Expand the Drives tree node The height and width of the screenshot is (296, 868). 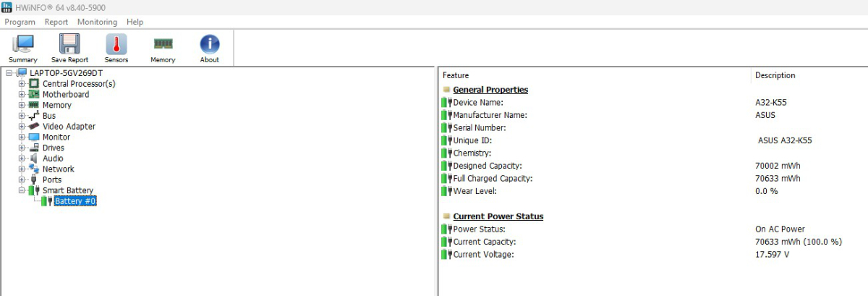(22, 148)
